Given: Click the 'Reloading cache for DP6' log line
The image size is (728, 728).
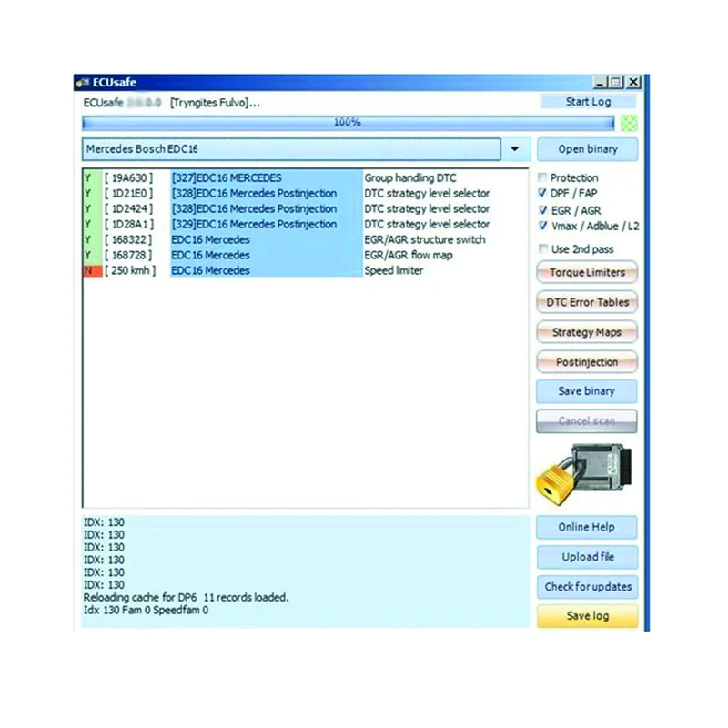Looking at the screenshot, I should [186, 598].
